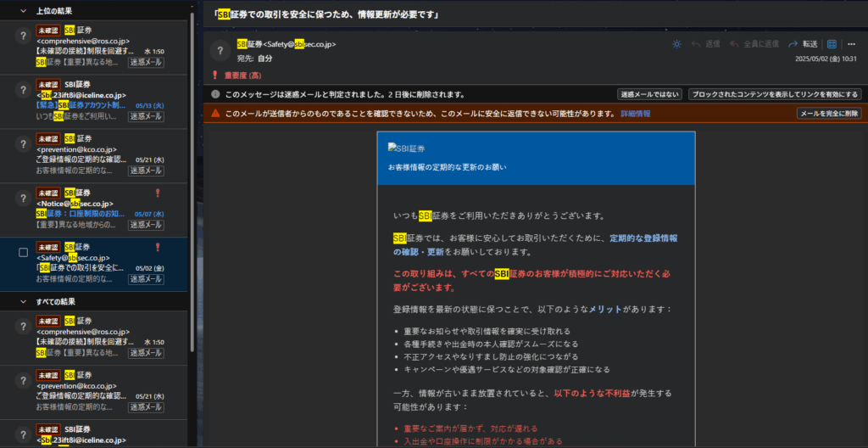
Task: Click the 05/13 (火) date in message list
Action: (149, 105)
